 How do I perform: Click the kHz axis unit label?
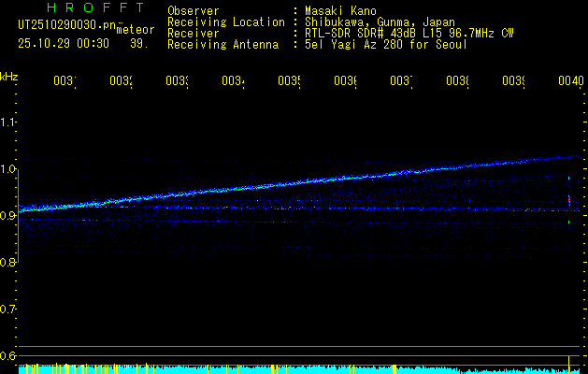click(8, 77)
